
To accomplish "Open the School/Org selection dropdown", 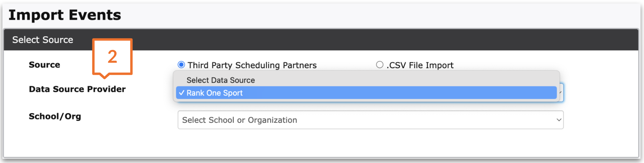I will point(370,120).
